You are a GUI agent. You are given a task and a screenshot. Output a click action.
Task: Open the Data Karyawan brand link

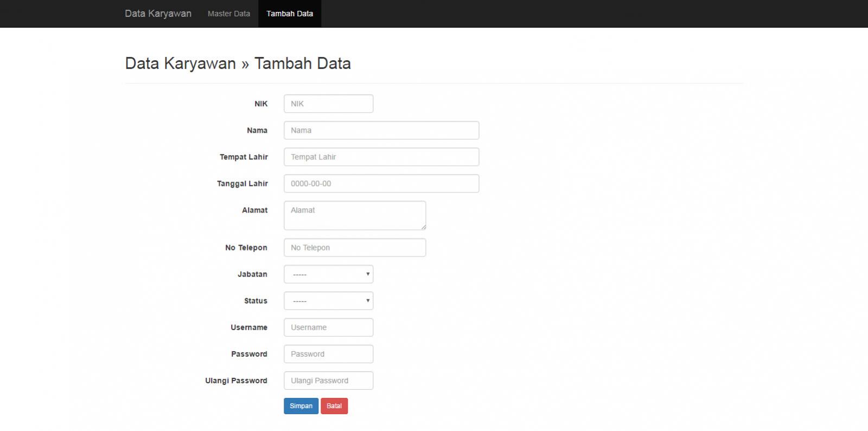pyautogui.click(x=158, y=14)
